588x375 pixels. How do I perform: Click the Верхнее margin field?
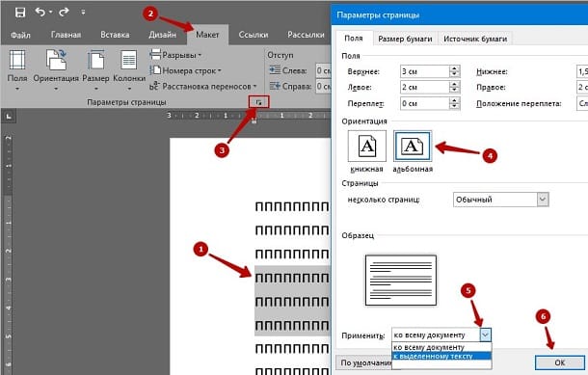point(424,71)
